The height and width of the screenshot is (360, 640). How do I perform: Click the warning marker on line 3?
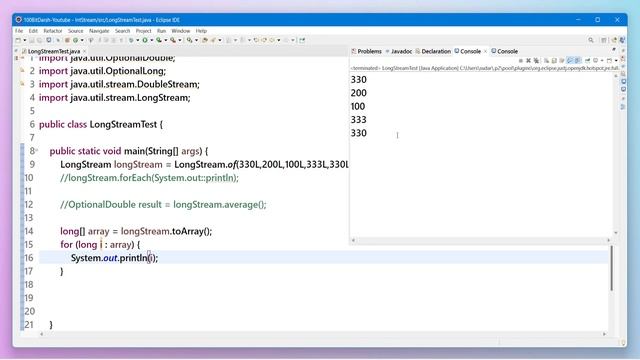pyautogui.click(x=22, y=84)
